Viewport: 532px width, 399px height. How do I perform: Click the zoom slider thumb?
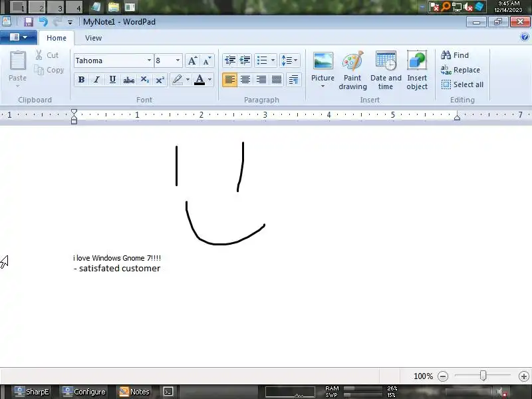[483, 376]
